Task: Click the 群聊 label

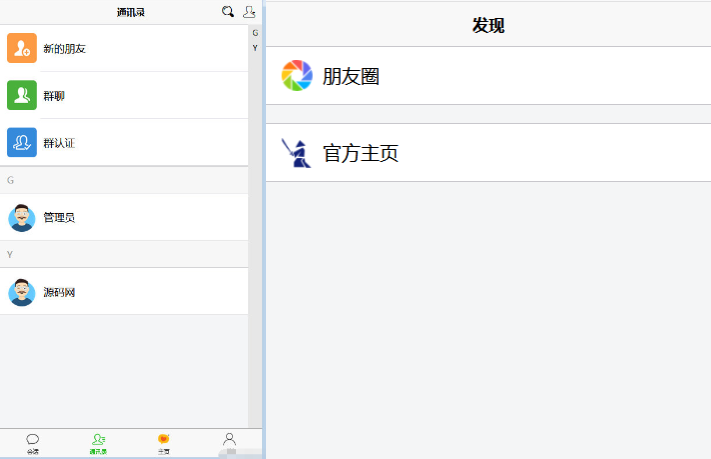Action: pos(54,96)
